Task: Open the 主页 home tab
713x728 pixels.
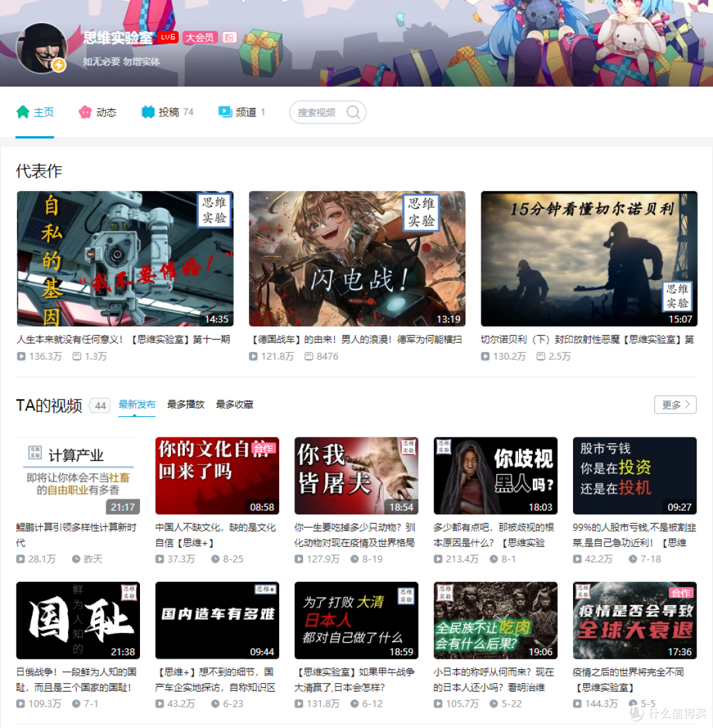Action: click(x=35, y=112)
